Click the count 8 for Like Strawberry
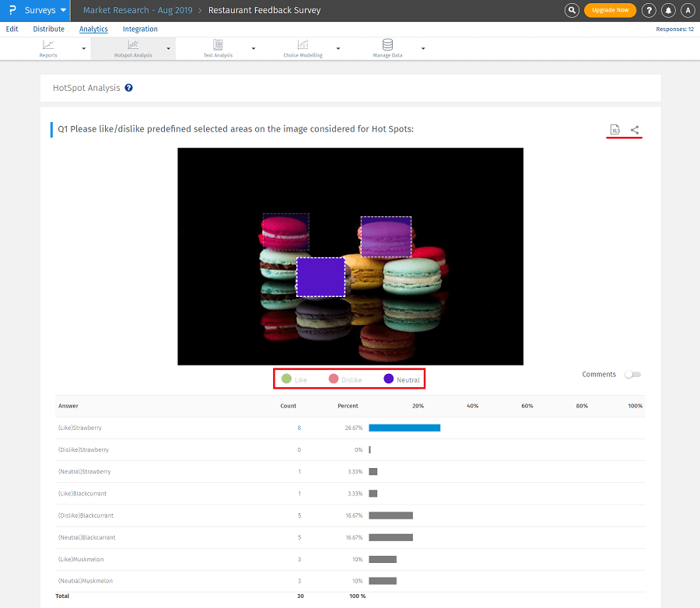This screenshot has width=700, height=608. 299,428
